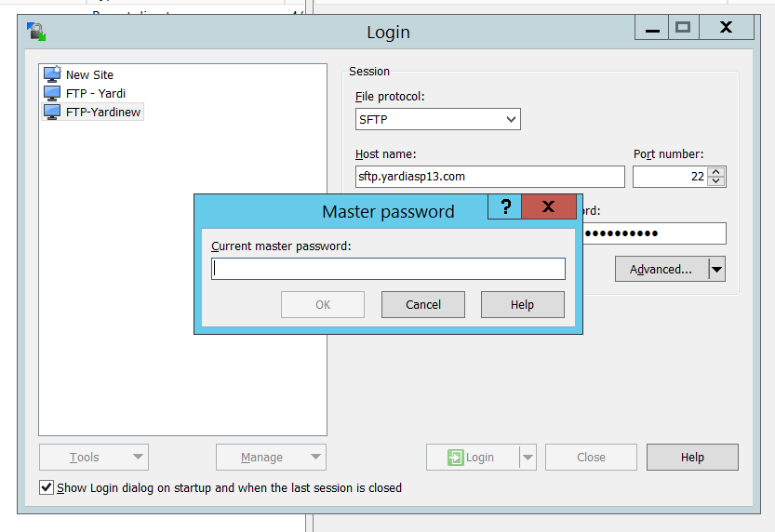Screen dimensions: 775x532
Task: Toggle Show Login dialog on startup checkbox
Action: click(47, 487)
